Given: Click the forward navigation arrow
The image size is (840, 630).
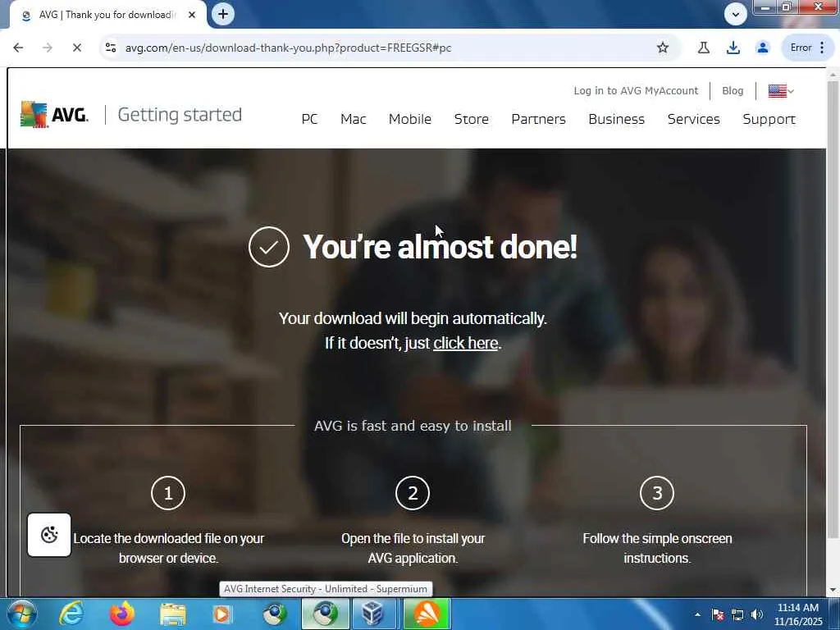Looking at the screenshot, I should (x=48, y=48).
